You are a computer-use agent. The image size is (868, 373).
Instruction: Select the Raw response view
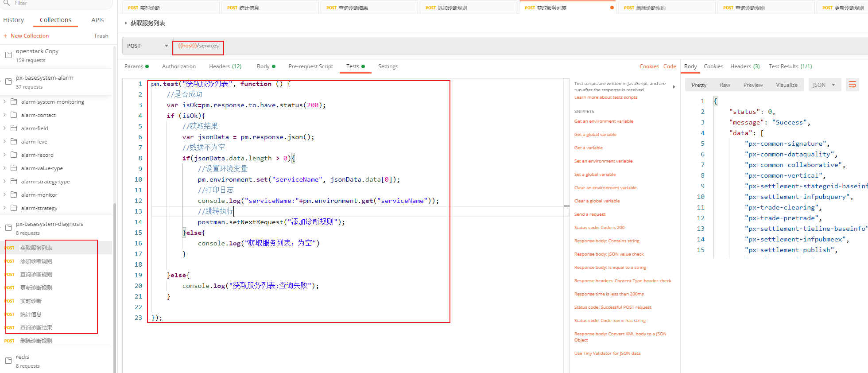pyautogui.click(x=725, y=85)
